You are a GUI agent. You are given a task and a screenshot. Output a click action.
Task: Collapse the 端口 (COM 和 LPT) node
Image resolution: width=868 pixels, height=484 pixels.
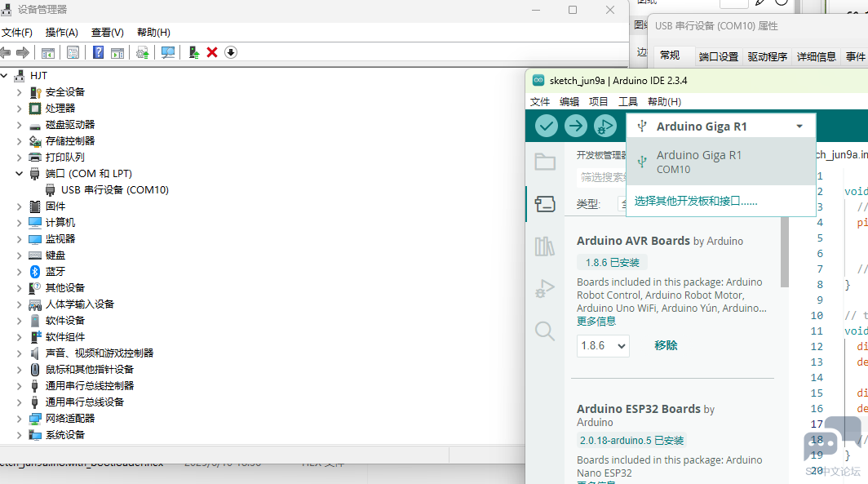pos(20,174)
